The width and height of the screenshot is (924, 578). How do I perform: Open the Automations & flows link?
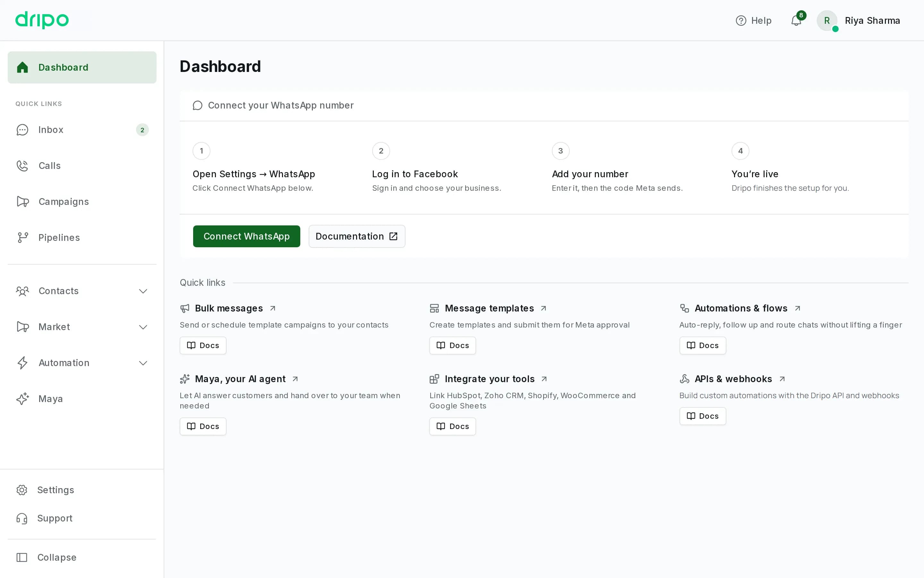click(741, 308)
